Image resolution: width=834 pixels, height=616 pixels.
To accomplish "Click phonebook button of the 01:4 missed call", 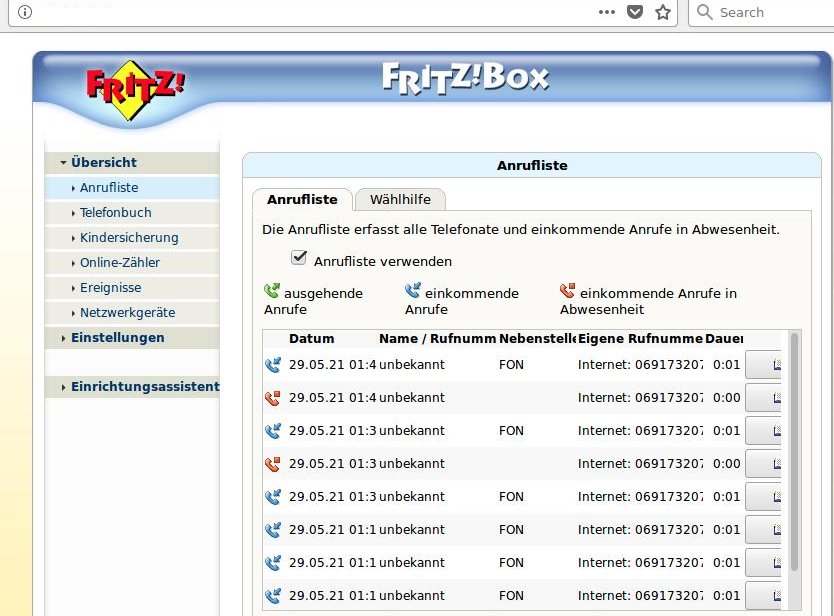I will [x=763, y=398].
